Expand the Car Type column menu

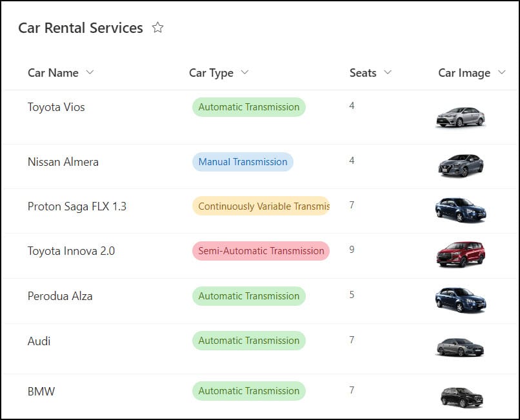coord(245,72)
